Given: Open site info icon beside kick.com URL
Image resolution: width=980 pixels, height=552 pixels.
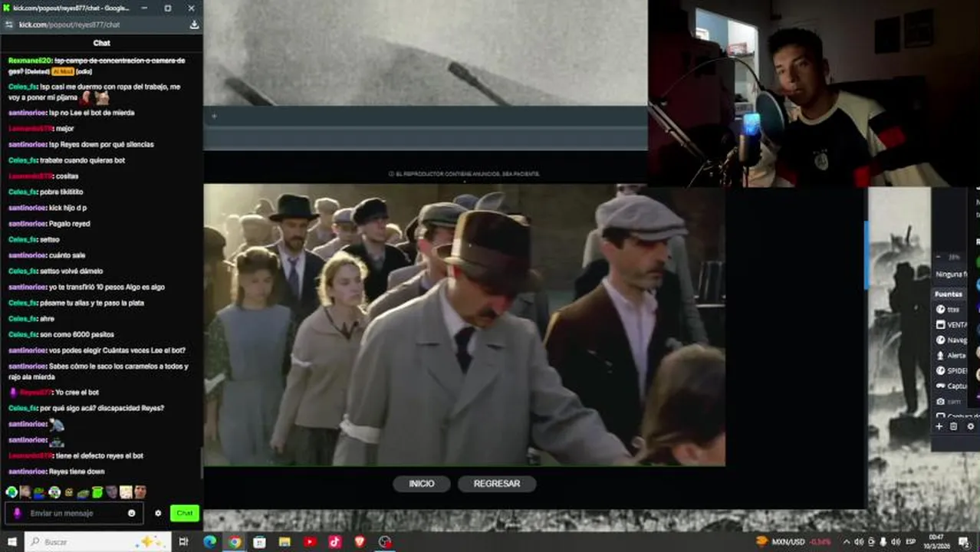Looking at the screenshot, I should 9,25.
